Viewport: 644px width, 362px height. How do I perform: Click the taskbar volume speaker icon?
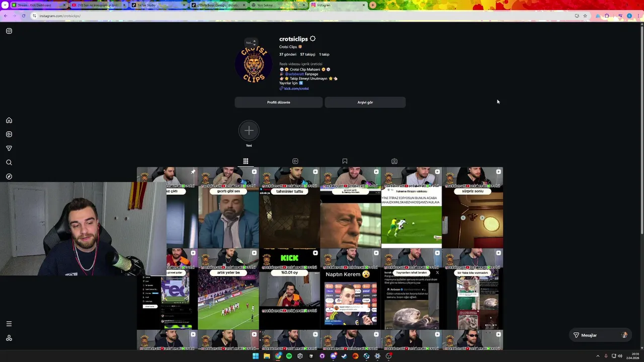click(x=619, y=356)
